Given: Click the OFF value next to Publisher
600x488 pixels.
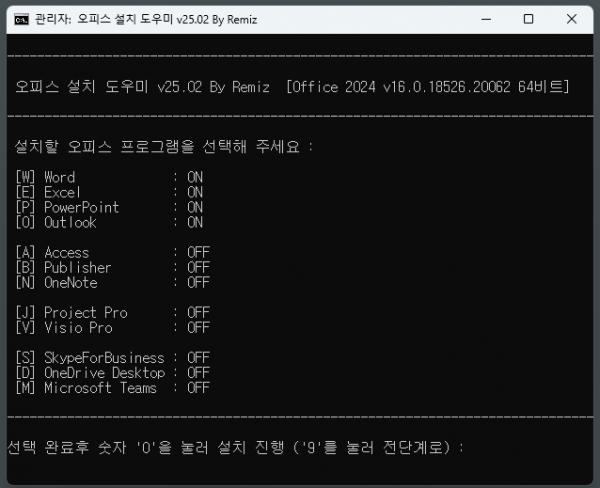Looking at the screenshot, I should point(198,268).
